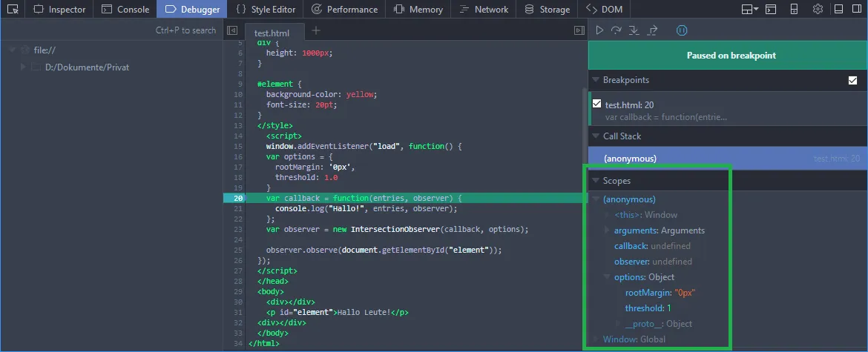Disable the test.html:20 breakpoint
Viewport: 868px width, 352px height.
[596, 104]
